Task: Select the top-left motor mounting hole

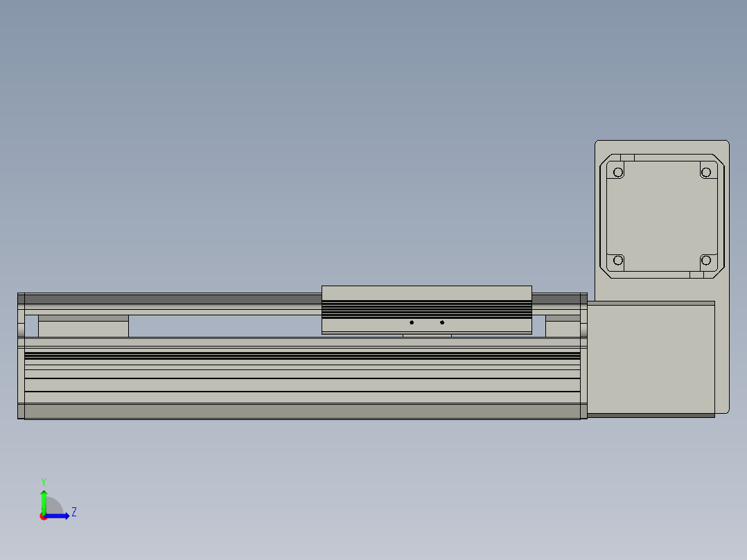Action: (x=618, y=172)
